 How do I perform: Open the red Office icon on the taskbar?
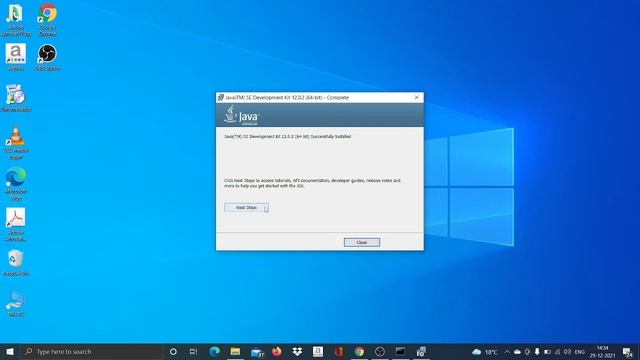coord(339,351)
